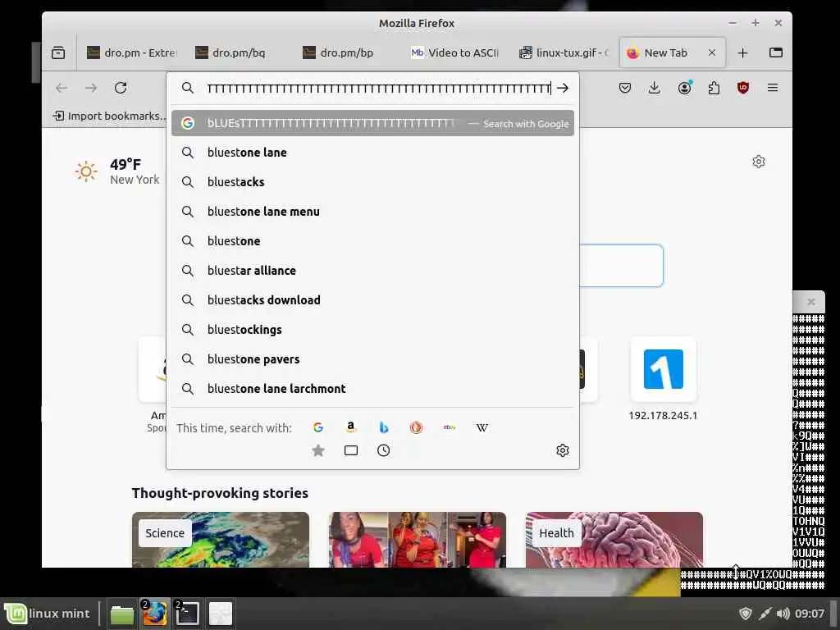Open the Firefox account icon
The image size is (840, 630).
(684, 88)
